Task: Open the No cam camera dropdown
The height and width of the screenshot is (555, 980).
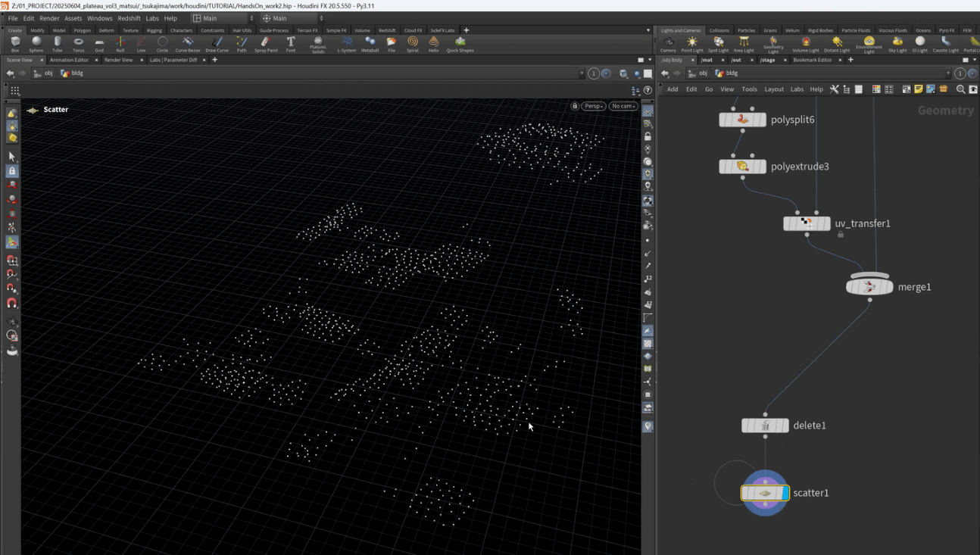Action: click(x=623, y=106)
